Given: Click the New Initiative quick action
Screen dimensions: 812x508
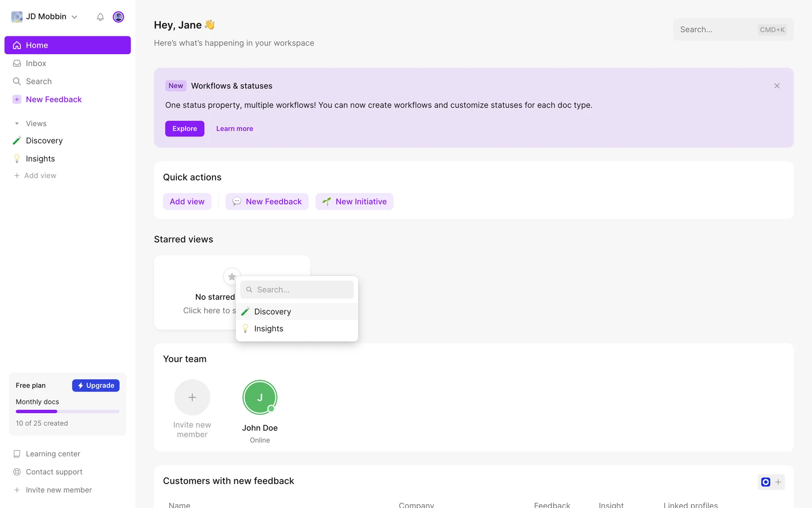Looking at the screenshot, I should tap(354, 202).
